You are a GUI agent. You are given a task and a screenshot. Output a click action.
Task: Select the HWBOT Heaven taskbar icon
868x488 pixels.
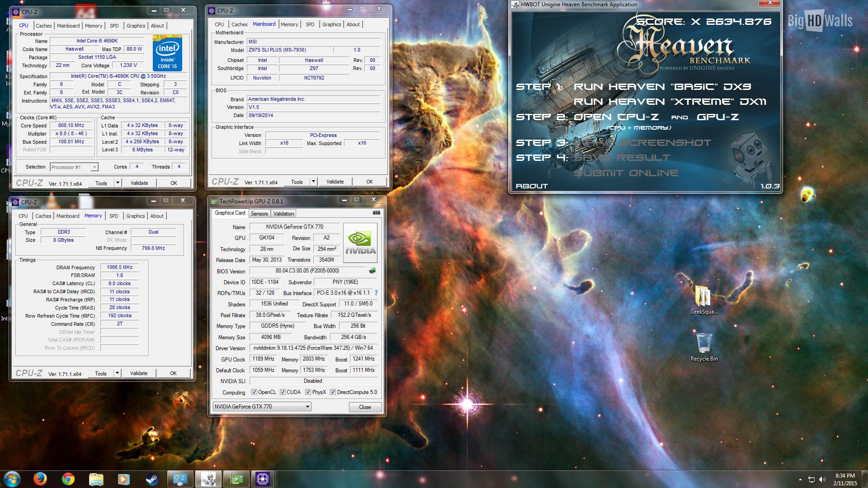click(x=208, y=479)
